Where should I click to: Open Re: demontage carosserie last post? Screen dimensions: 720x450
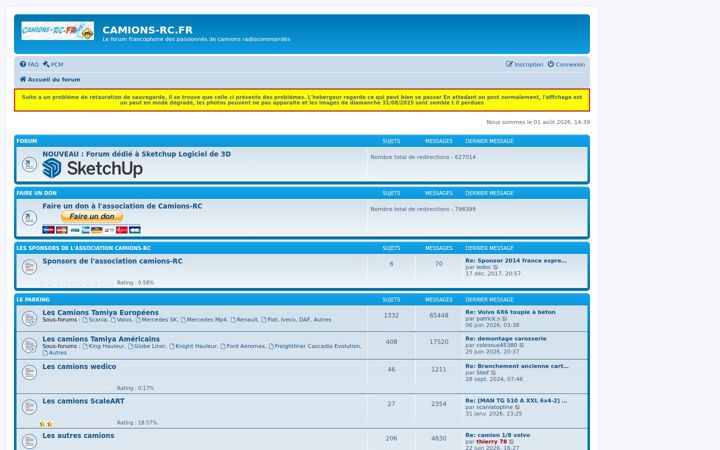click(x=506, y=338)
